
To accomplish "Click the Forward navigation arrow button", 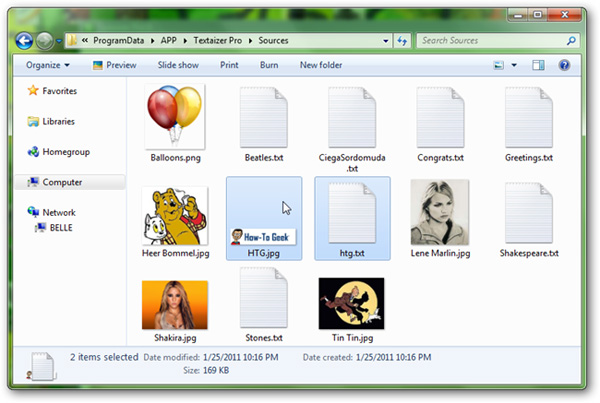I will pyautogui.click(x=44, y=41).
